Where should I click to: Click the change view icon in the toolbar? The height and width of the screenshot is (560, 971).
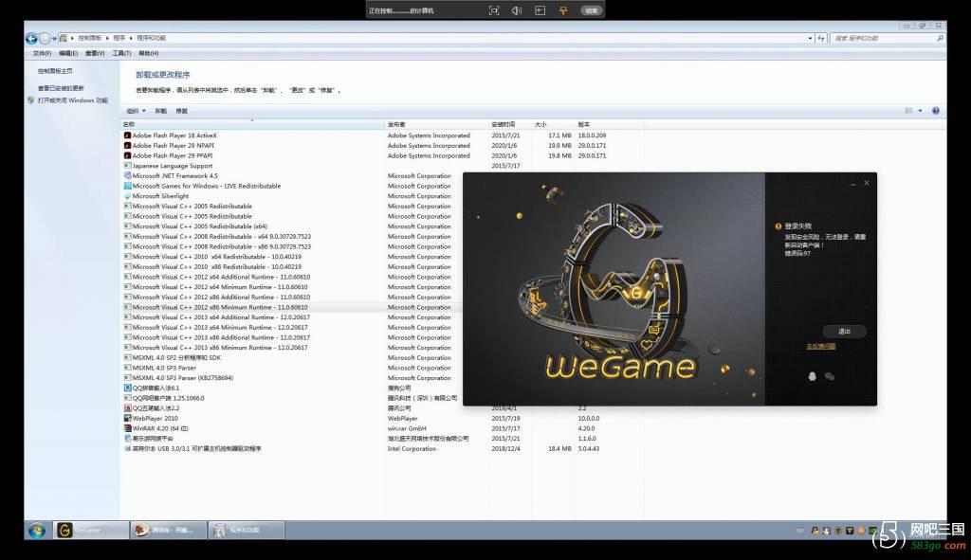point(908,111)
